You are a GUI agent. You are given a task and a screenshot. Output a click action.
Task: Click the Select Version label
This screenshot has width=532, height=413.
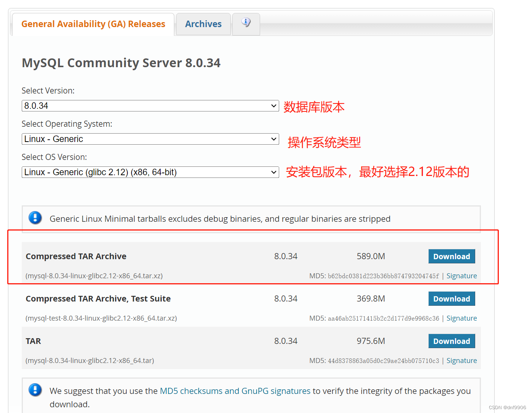click(48, 91)
